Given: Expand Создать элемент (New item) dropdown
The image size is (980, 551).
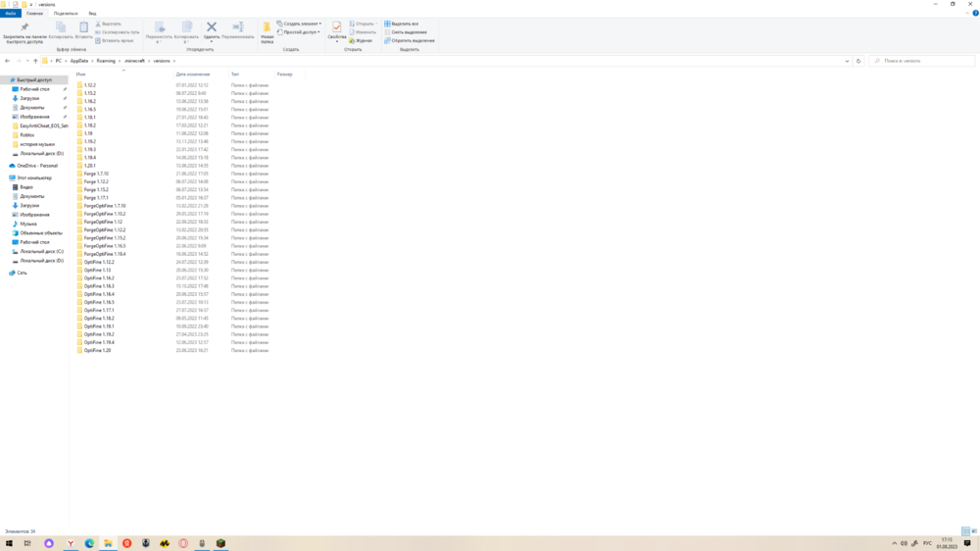Looking at the screenshot, I should tap(299, 24).
